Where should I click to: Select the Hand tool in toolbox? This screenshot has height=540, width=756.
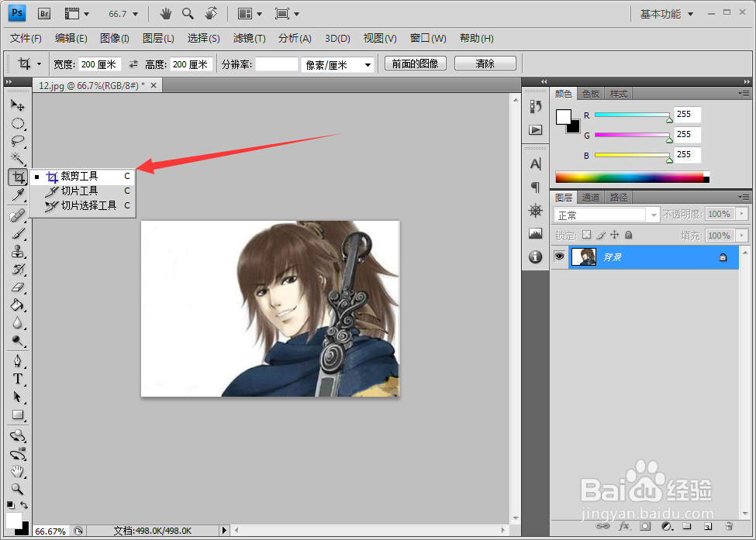click(18, 472)
